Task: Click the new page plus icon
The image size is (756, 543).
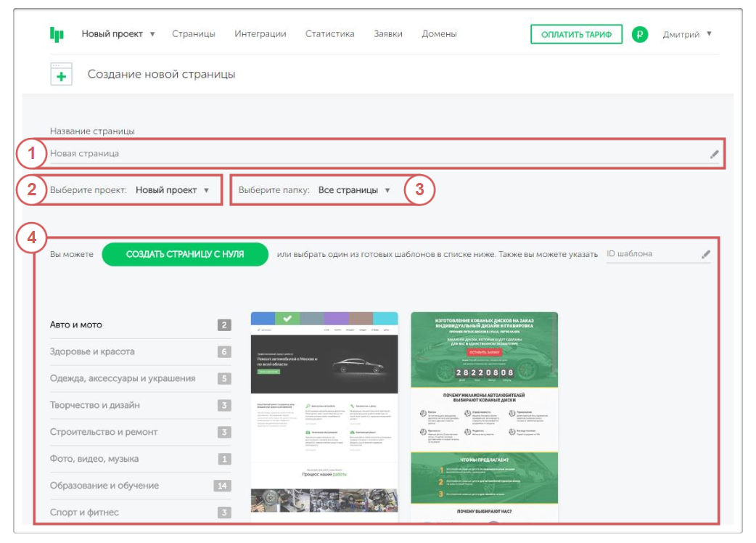Action: point(61,74)
